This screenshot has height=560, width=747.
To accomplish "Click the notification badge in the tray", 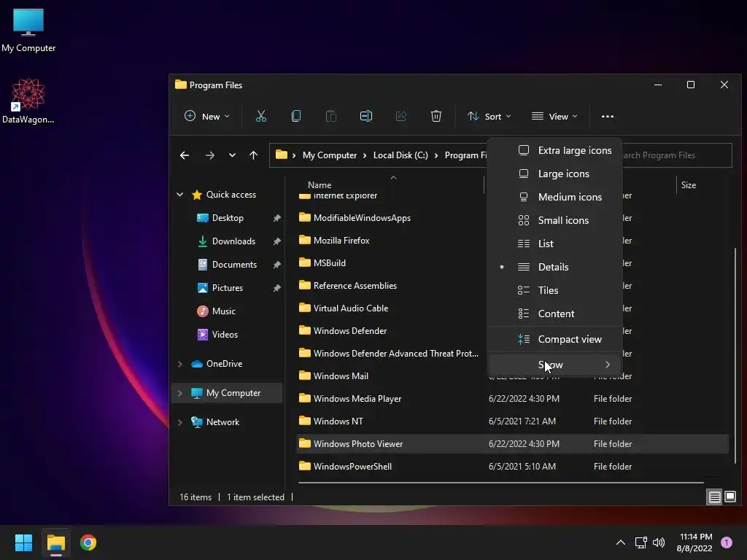I will [727, 542].
